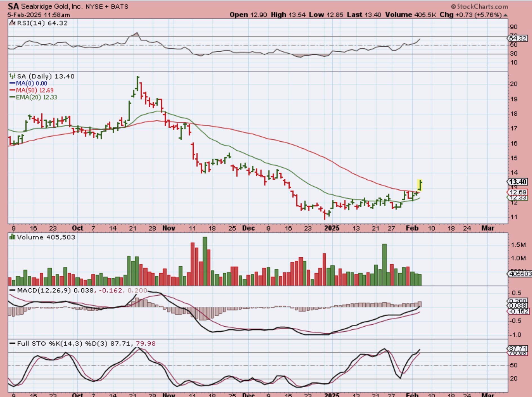This screenshot has width=532, height=397.
Task: Click the black line marker before MACD(12,26,9)
Action: (x=12, y=290)
